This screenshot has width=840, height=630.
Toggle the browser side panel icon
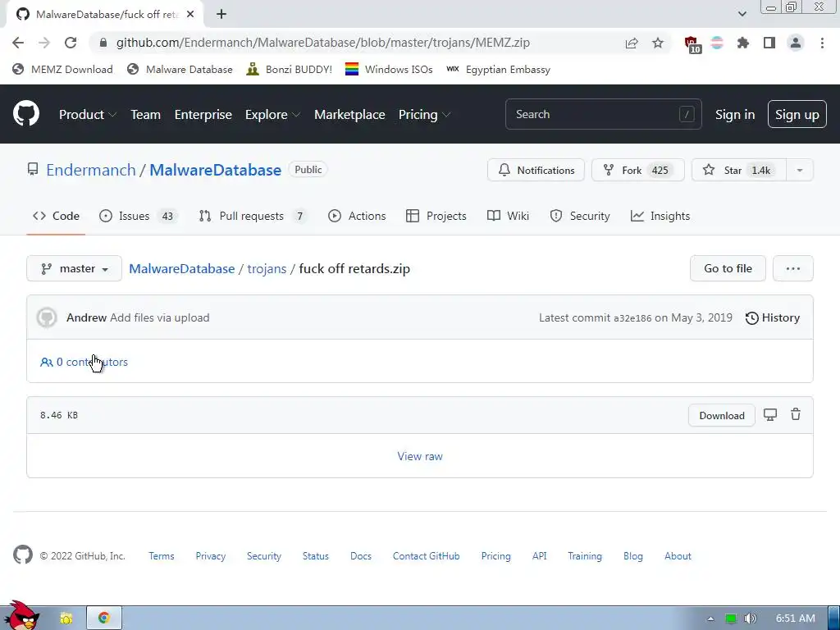769,43
